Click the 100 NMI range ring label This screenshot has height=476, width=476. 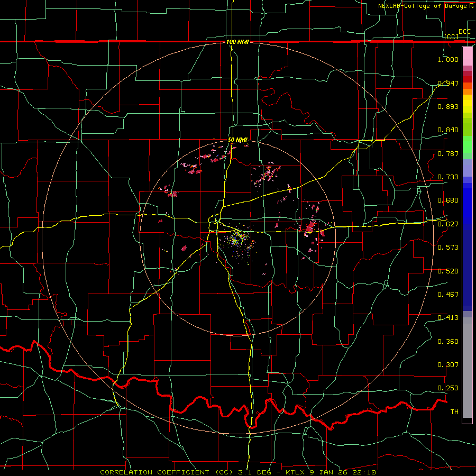237,42
